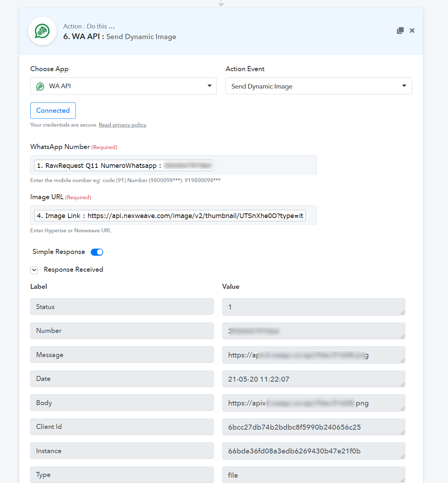Click the Instance label field
The height and width of the screenshot is (483, 448).
122,451
